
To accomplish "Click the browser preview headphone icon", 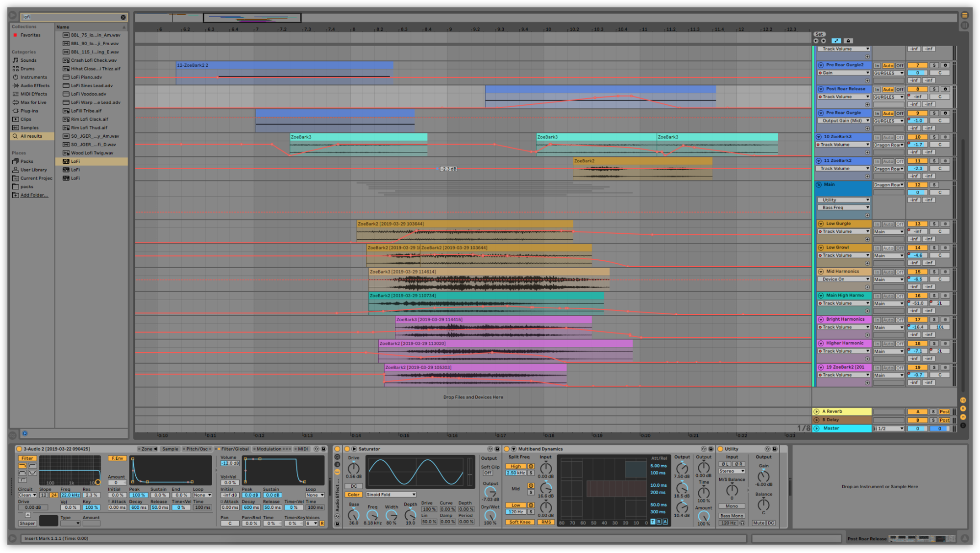I will 25,433.
